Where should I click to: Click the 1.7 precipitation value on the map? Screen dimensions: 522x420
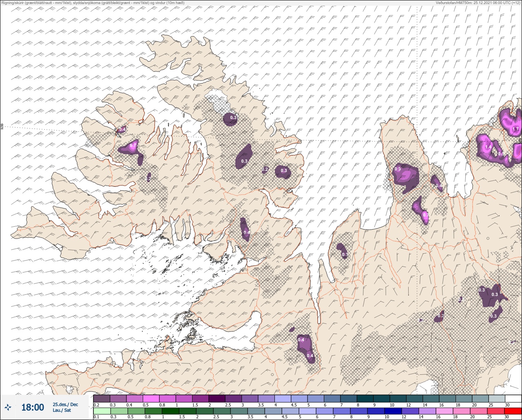515,129
